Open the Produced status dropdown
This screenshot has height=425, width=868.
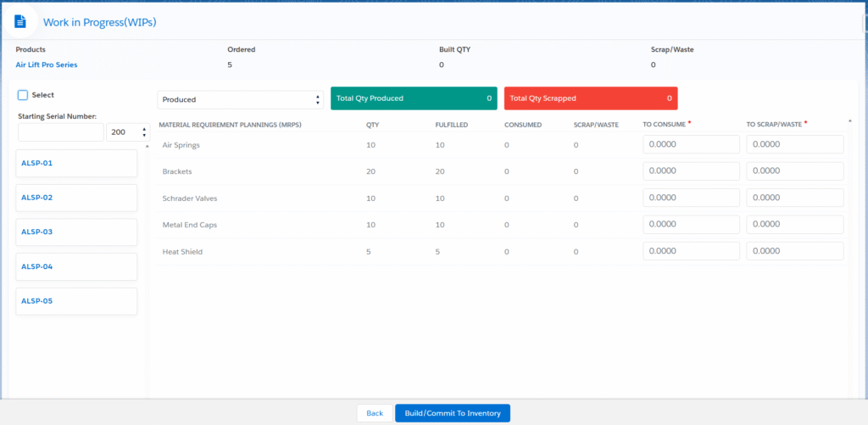click(x=240, y=99)
